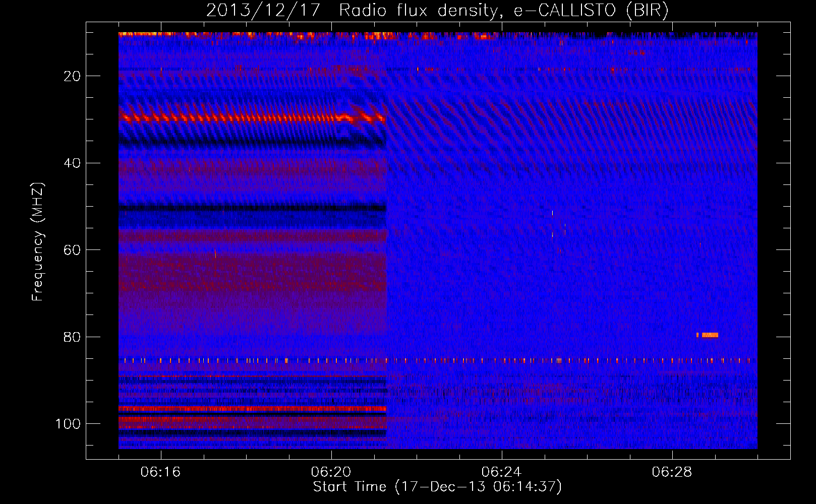This screenshot has height=504, width=816.
Task: Click the 06:28 time tick label
Action: click(672, 472)
